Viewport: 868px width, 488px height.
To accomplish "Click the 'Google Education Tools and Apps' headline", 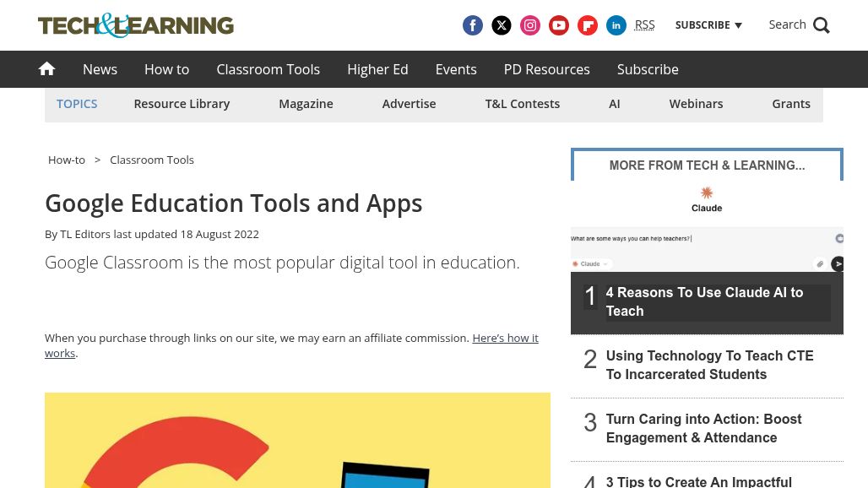I will [233, 203].
